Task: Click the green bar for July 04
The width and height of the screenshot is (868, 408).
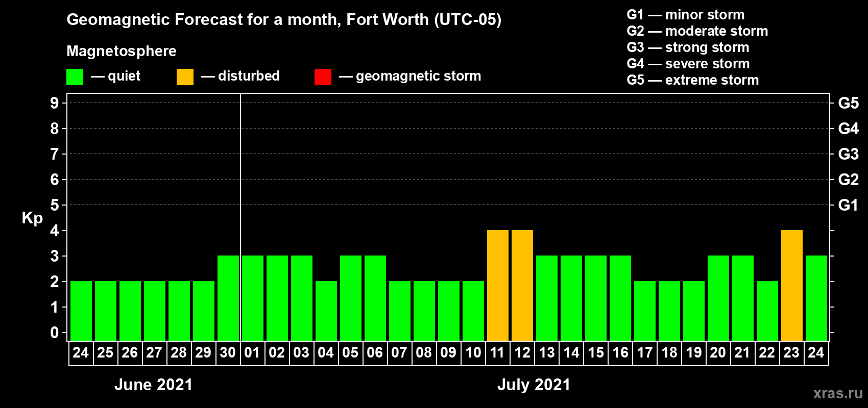Action: pos(326,311)
